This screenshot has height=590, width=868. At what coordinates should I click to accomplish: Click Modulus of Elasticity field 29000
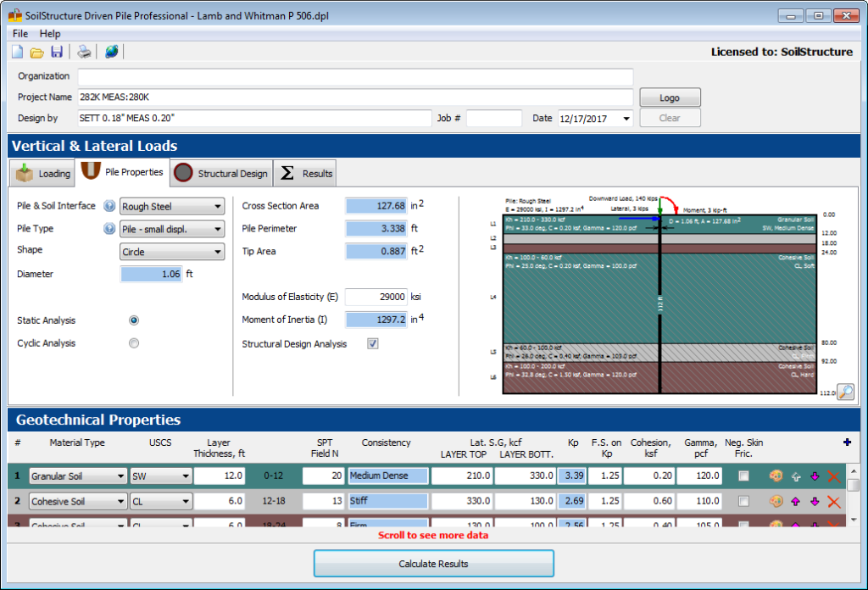(x=376, y=297)
